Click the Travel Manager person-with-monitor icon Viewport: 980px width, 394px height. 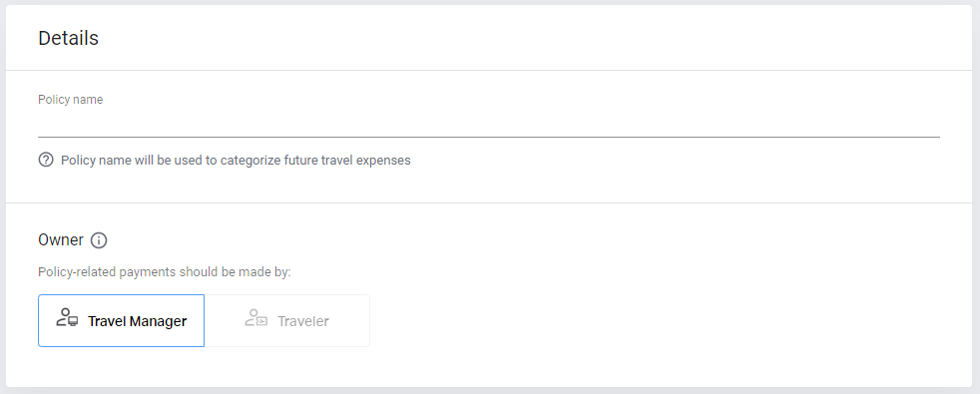pos(67,318)
